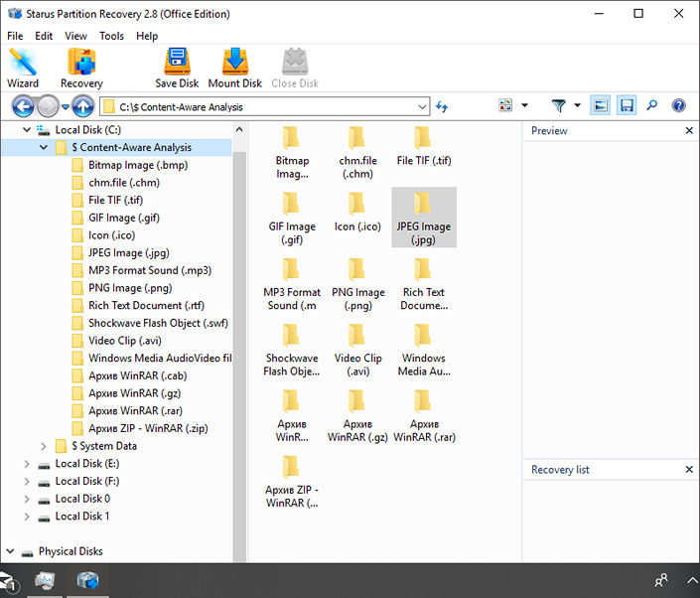This screenshot has width=700, height=598.
Task: Open the history dropdown next to back arrows
Action: (66, 106)
